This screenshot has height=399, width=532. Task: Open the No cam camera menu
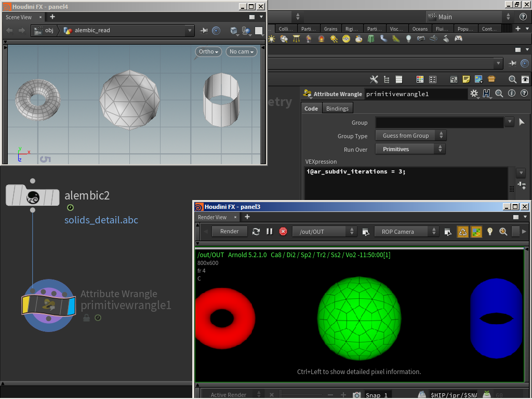click(242, 51)
